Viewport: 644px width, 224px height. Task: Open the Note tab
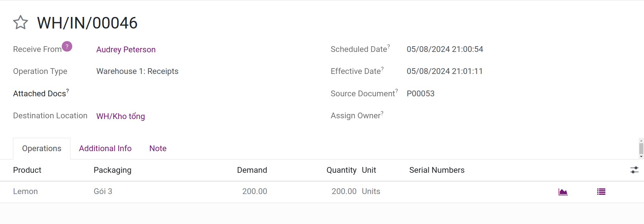158,149
